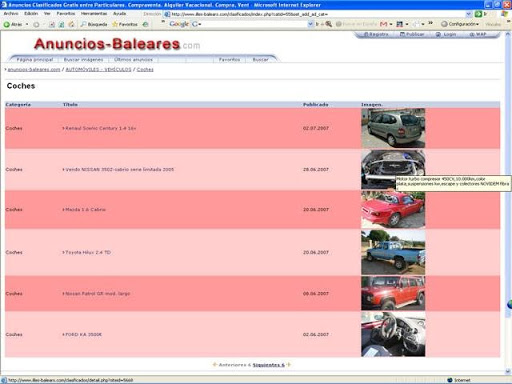512x384 pixels.
Task: Open the blue Toyota Hilux pickup thumbnail
Action: pyautogui.click(x=393, y=252)
